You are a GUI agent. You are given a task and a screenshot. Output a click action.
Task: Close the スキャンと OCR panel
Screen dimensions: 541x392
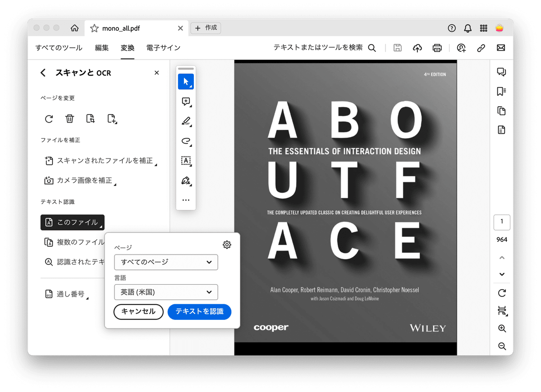coord(157,73)
